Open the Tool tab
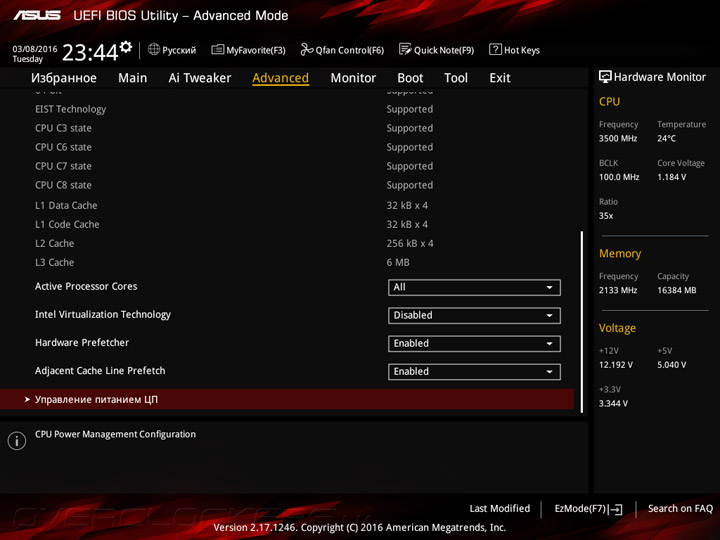The image size is (720, 540). click(456, 78)
